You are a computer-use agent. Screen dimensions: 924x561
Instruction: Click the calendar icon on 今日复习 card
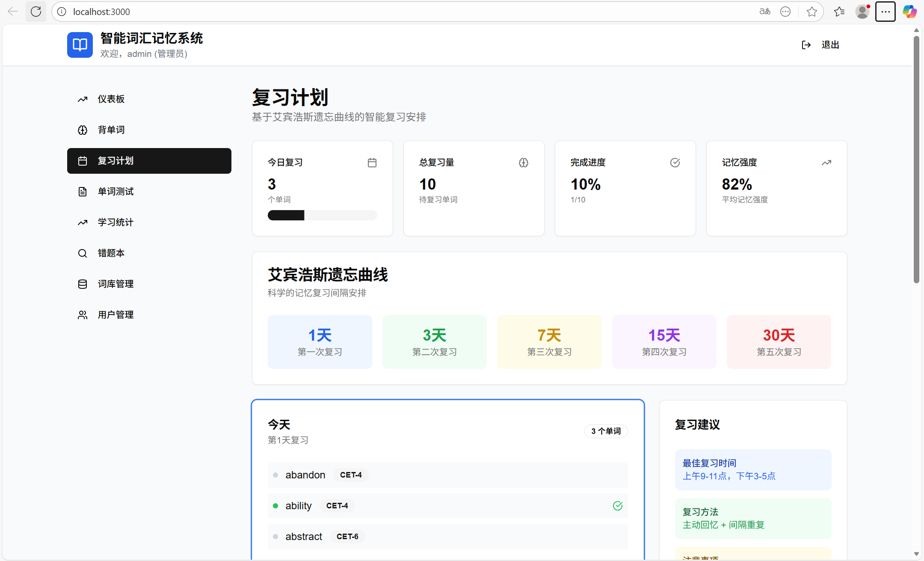pos(372,162)
